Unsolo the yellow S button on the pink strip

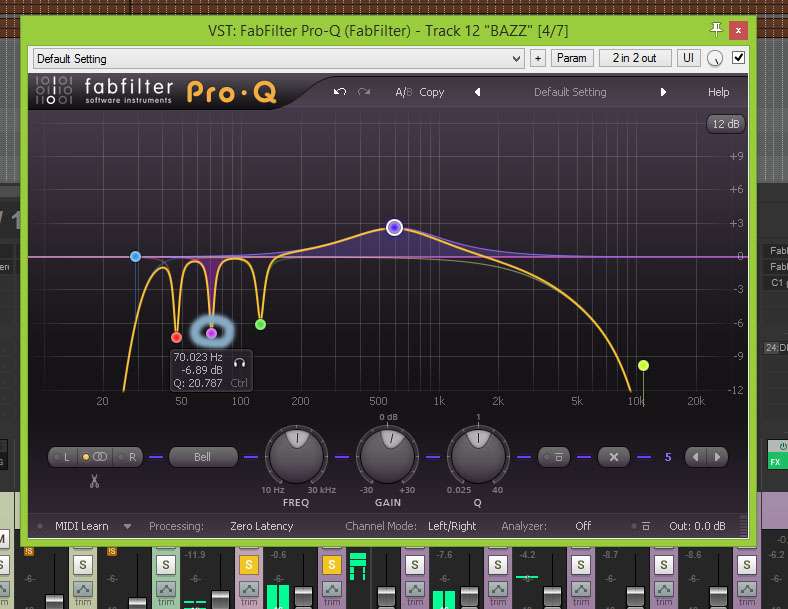point(248,565)
